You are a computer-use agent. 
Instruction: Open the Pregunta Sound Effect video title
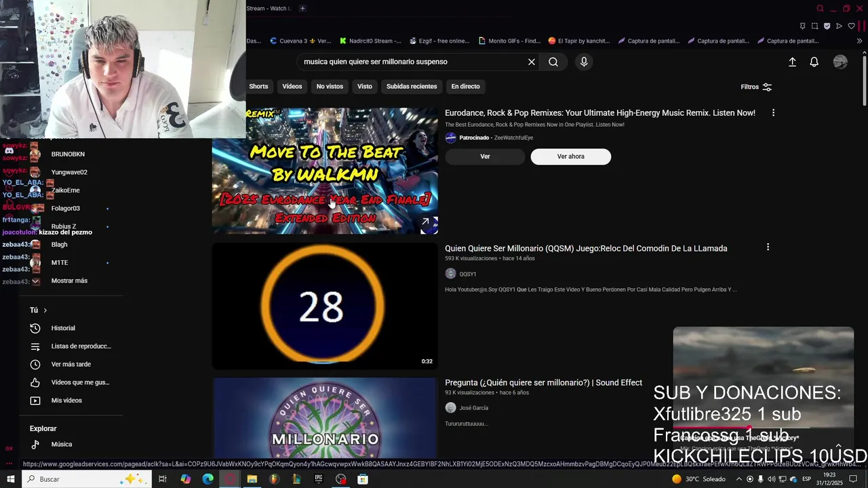(543, 383)
